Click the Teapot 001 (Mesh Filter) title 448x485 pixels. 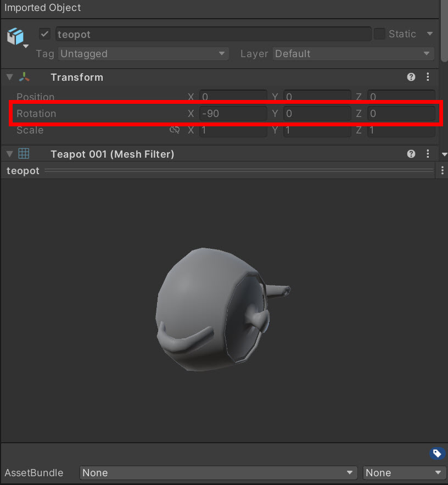click(112, 154)
